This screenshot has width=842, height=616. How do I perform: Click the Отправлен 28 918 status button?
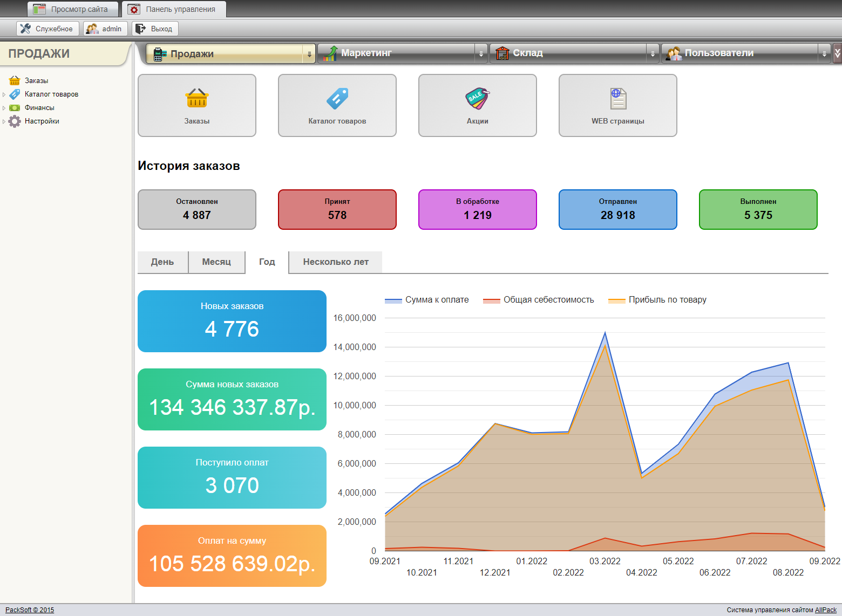click(x=617, y=209)
